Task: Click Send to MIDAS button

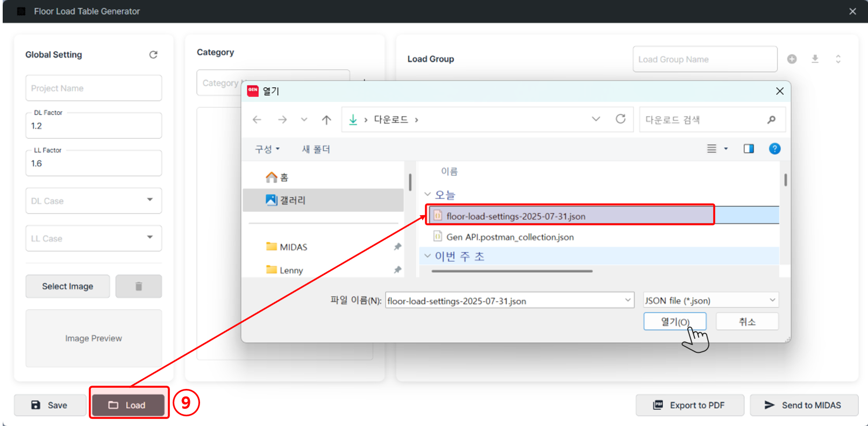Action: [803, 405]
